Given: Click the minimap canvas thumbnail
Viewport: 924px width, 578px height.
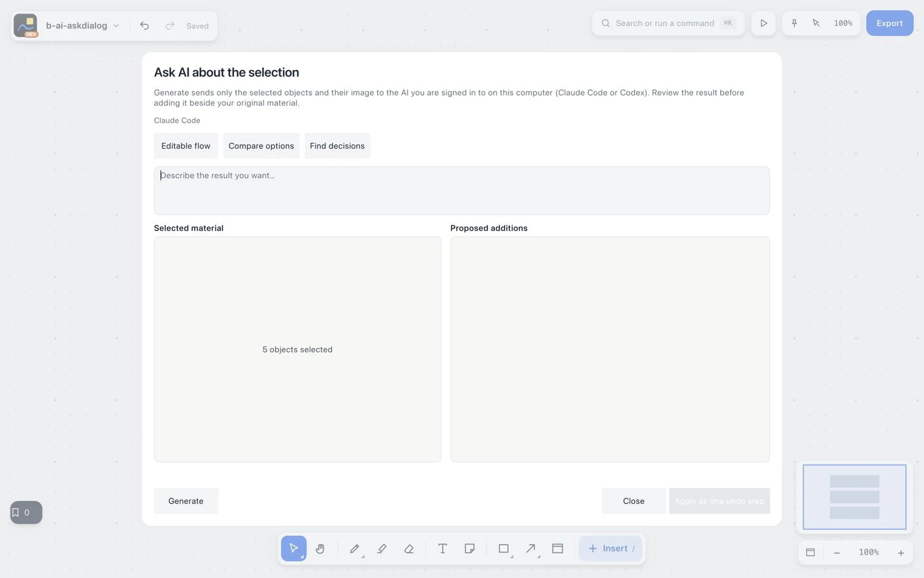Looking at the screenshot, I should pyautogui.click(x=854, y=497).
